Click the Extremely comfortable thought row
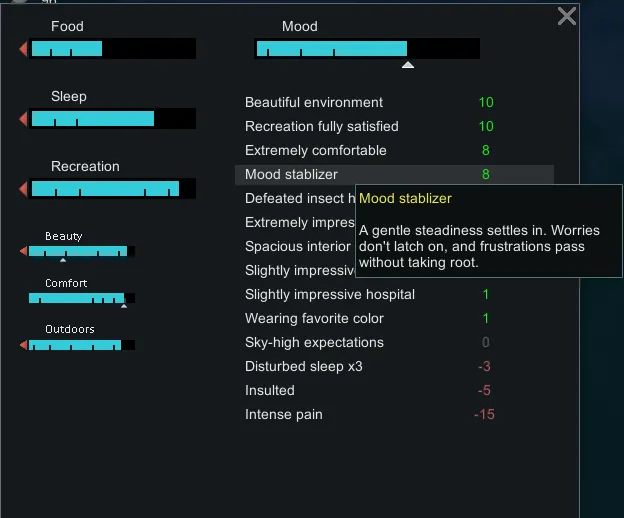This screenshot has height=518, width=624. pos(316,150)
